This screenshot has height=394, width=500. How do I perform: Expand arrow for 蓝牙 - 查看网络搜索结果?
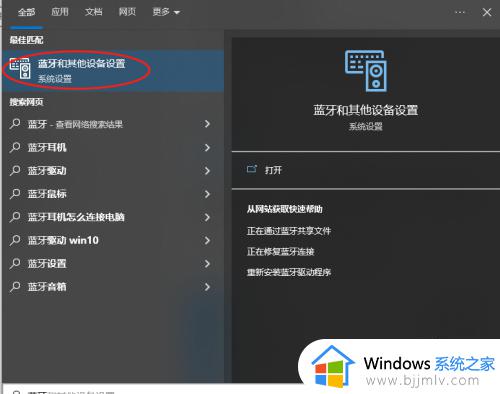[207, 124]
